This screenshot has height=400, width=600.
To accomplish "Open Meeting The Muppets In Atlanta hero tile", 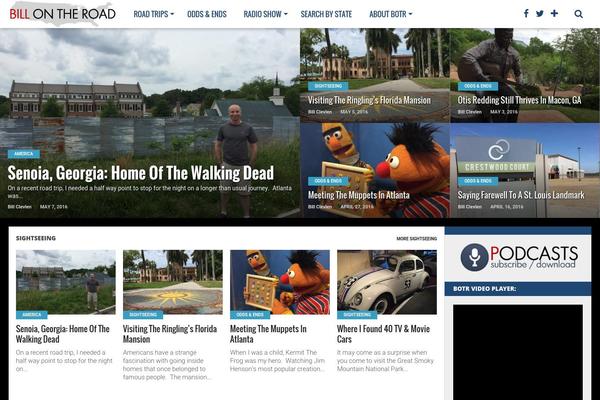I will [x=359, y=195].
